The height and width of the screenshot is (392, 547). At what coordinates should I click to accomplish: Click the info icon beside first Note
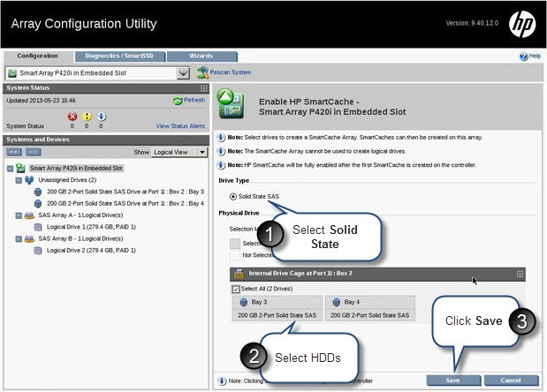[221, 137]
